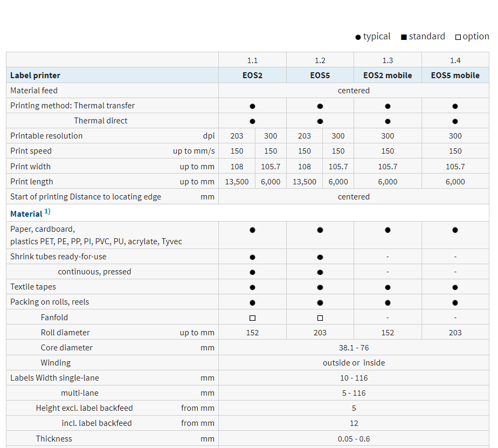Select print width "105.7" under EOS2 mobile

tap(388, 167)
